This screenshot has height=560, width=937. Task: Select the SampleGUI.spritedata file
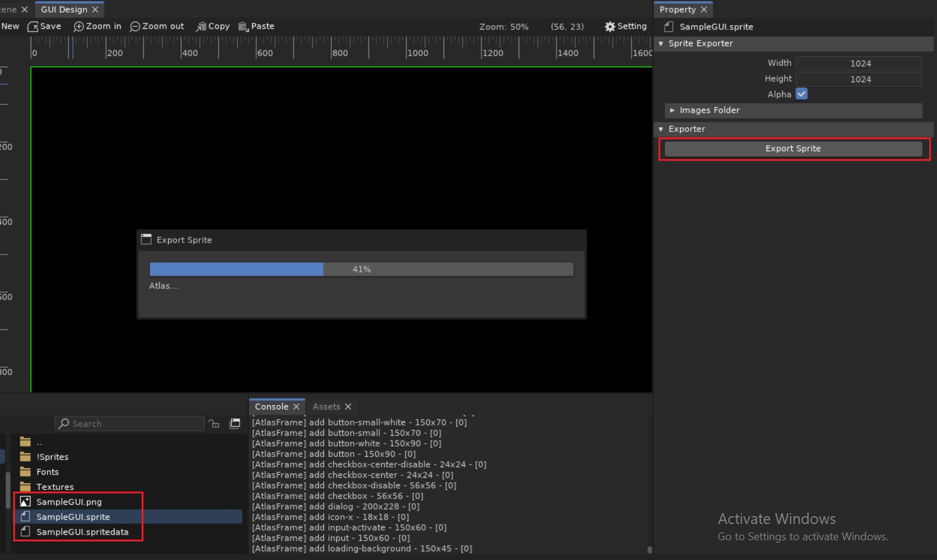coord(82,532)
